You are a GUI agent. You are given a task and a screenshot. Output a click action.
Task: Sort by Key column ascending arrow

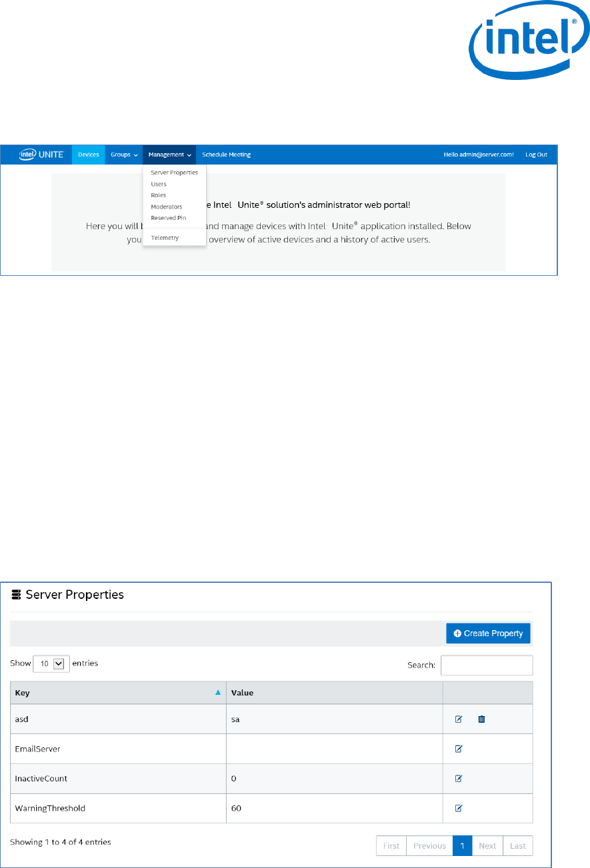tap(217, 693)
